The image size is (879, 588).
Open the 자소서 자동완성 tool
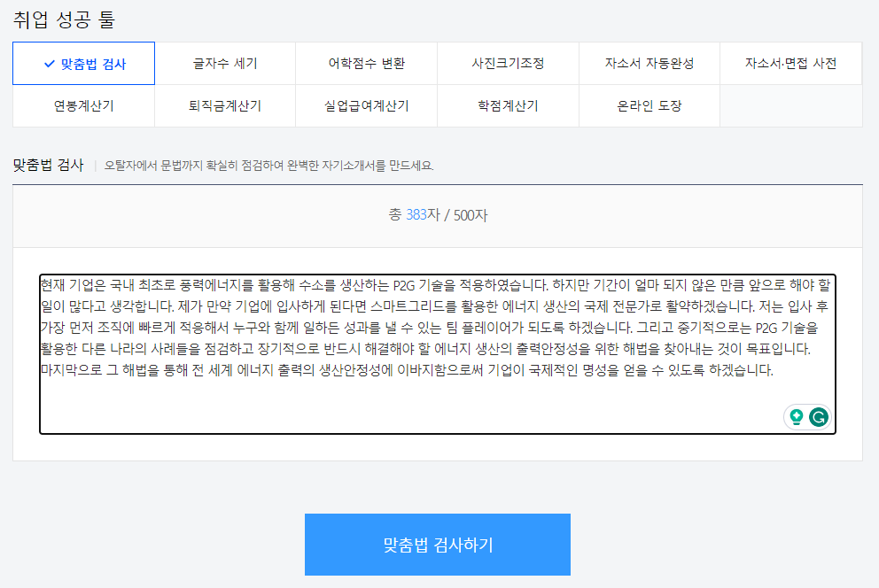649,63
